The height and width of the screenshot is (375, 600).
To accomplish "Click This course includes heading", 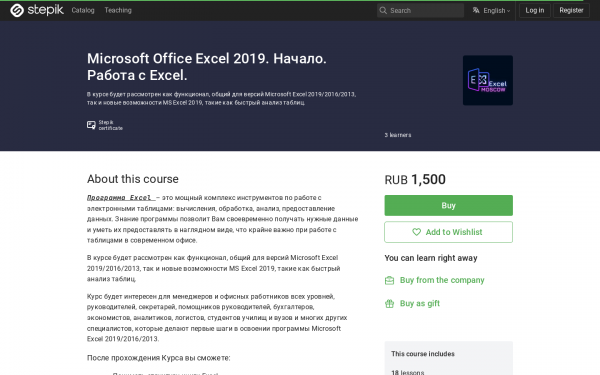I will coord(423,354).
